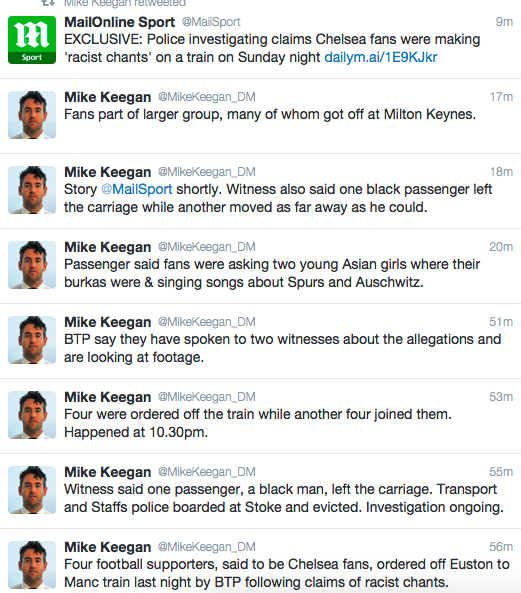
Task: Open the 56m tweet timestamp
Action: point(501,547)
